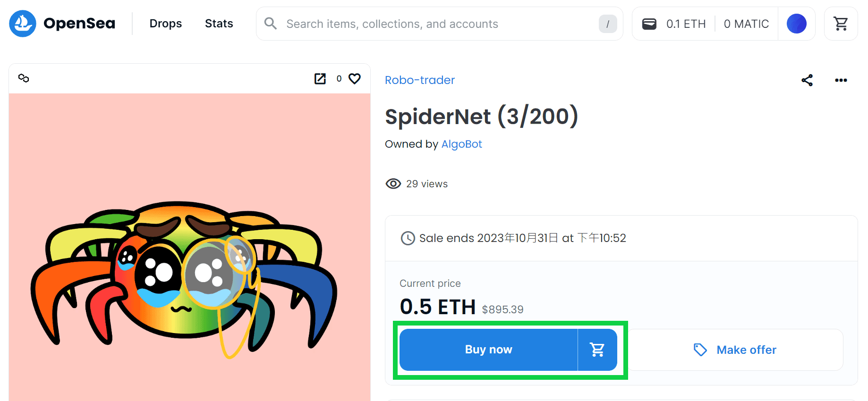Open the Drops menu item
The image size is (868, 401).
166,24
